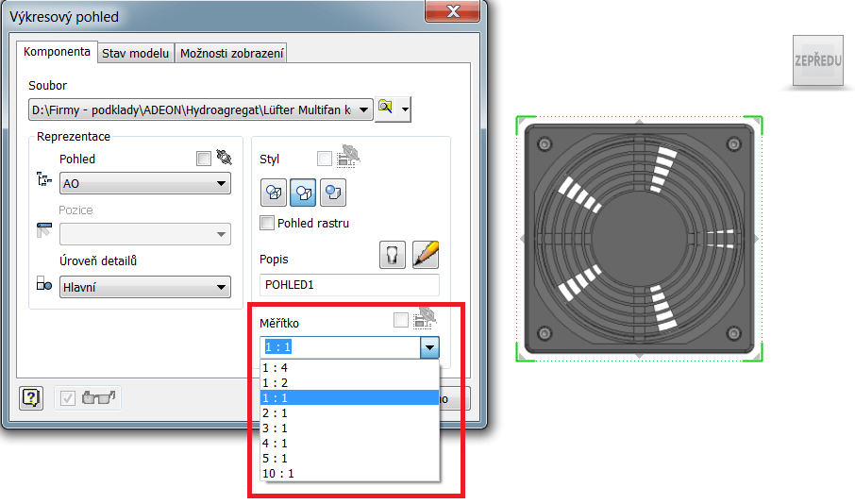The height and width of the screenshot is (504, 855).
Task: Toggle the Styl from base checkbox
Action: 325,159
